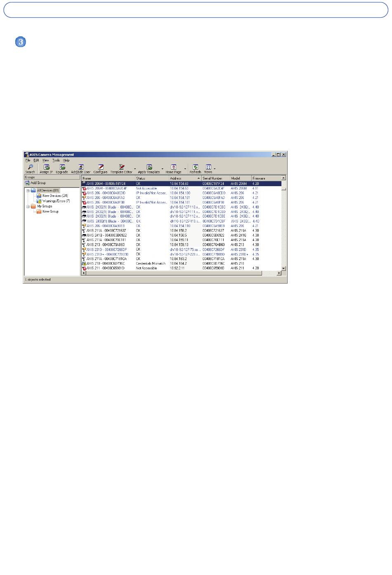Viewport: 392px width, 575px height.
Task: Click the New Group folder icon
Action: coord(39,211)
